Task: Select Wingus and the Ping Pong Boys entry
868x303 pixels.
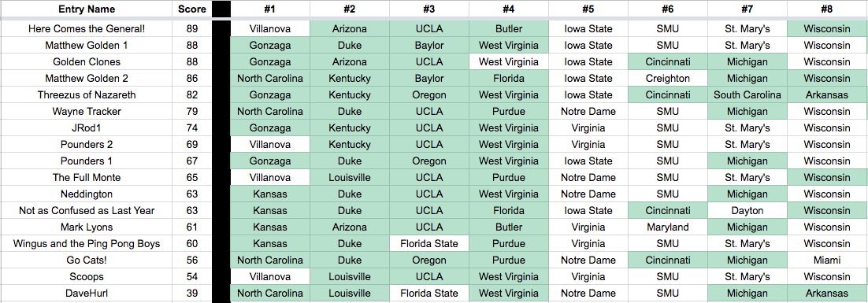Action: tap(87, 244)
